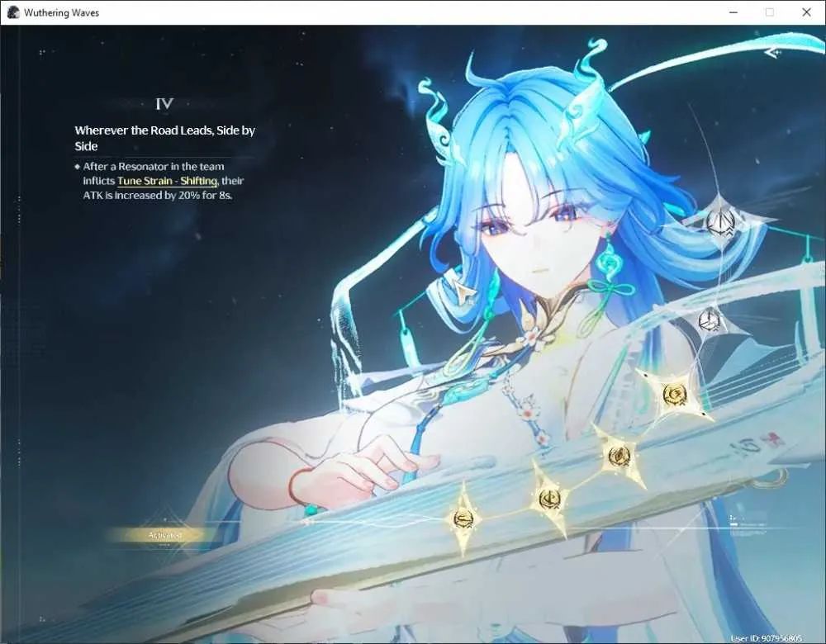Click the Wuthering Waves title bar icon
Viewport: 826px width, 644px height.
point(13,12)
